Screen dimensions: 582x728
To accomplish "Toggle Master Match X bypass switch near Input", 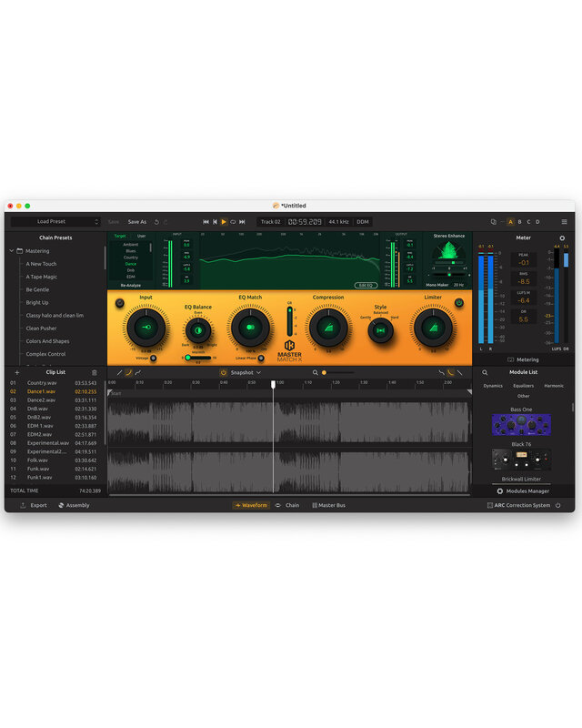I will tap(119, 303).
